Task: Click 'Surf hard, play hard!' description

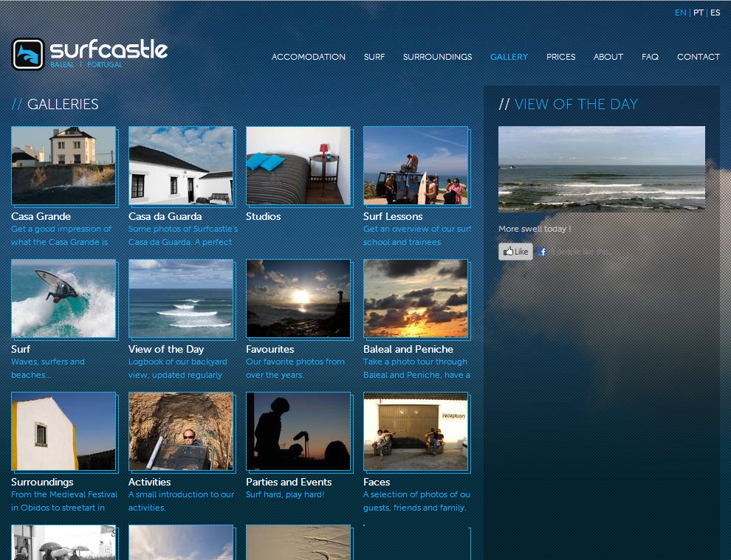Action: pos(285,495)
